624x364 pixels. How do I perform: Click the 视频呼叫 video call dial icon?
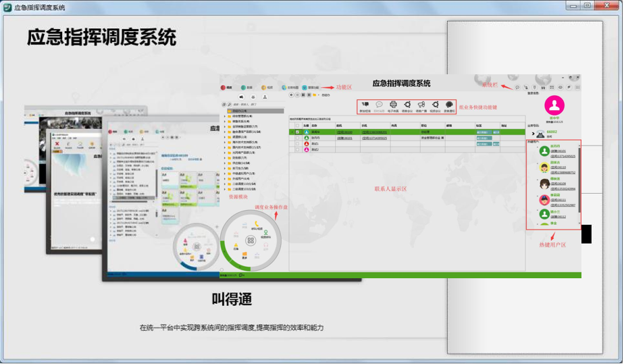pyautogui.click(x=266, y=232)
